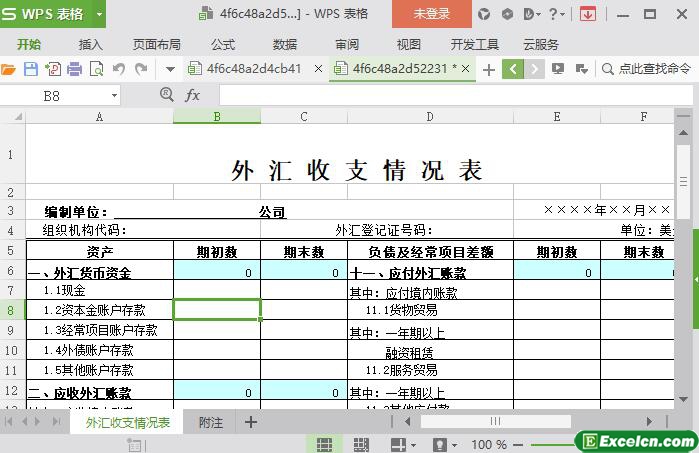This screenshot has height=453, width=699.
Task: Select column D header
Action: [430, 117]
